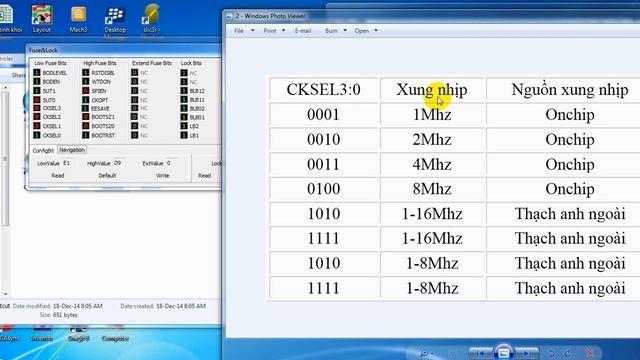Switch to the Navigation tab
This screenshot has height=360, width=640.
[72, 150]
